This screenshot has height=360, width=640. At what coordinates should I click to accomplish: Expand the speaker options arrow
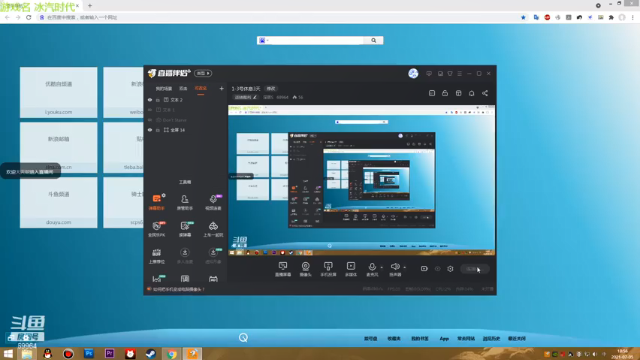click(404, 267)
